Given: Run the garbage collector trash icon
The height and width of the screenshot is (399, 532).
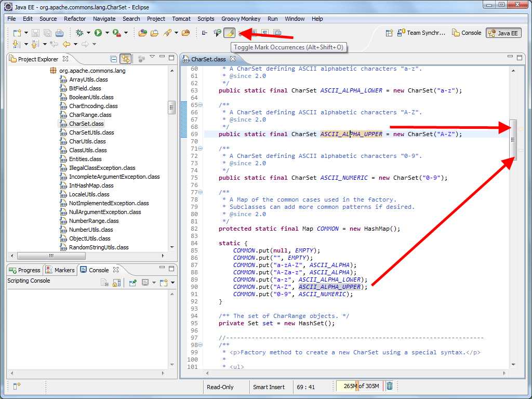Looking at the screenshot, I should [390, 386].
